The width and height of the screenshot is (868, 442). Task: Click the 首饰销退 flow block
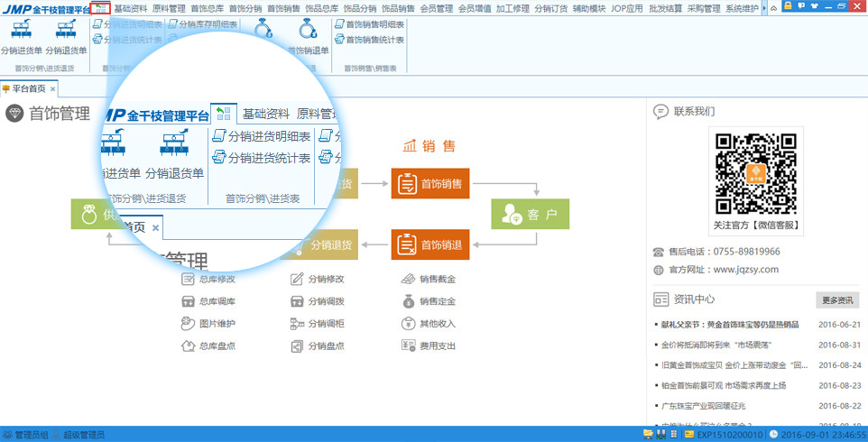click(430, 244)
